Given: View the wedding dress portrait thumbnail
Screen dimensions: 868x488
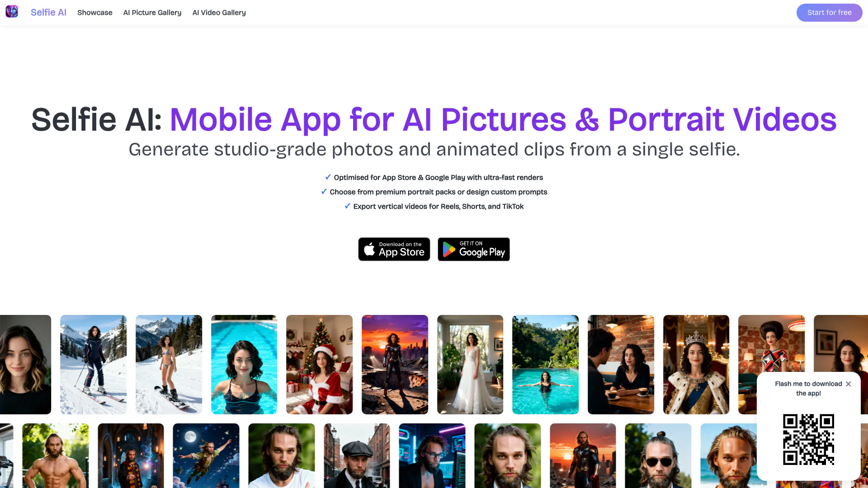Looking at the screenshot, I should 470,365.
